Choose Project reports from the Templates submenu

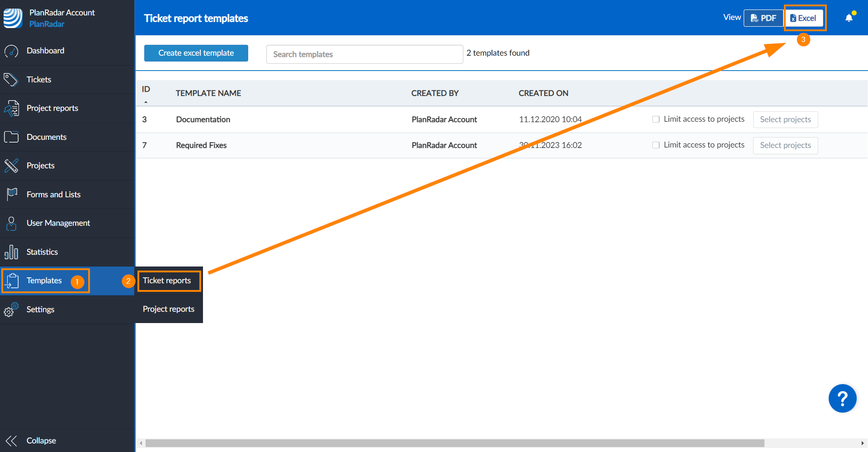[x=169, y=309]
